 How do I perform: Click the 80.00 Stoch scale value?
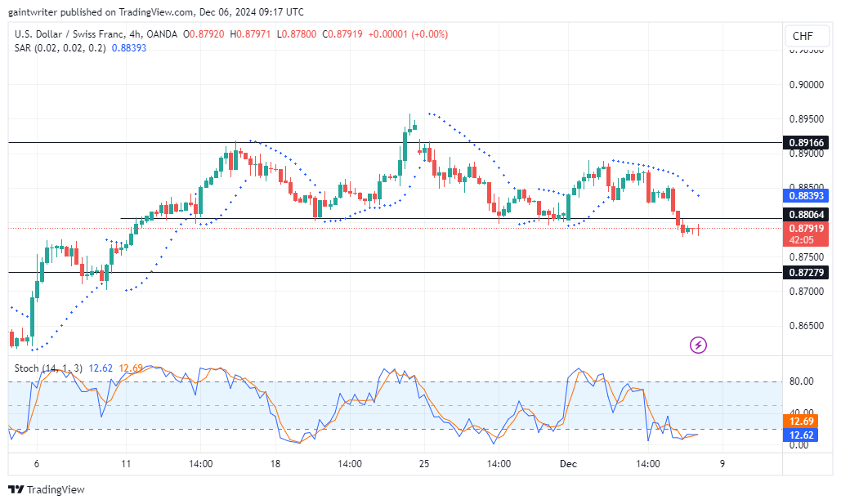coord(801,381)
